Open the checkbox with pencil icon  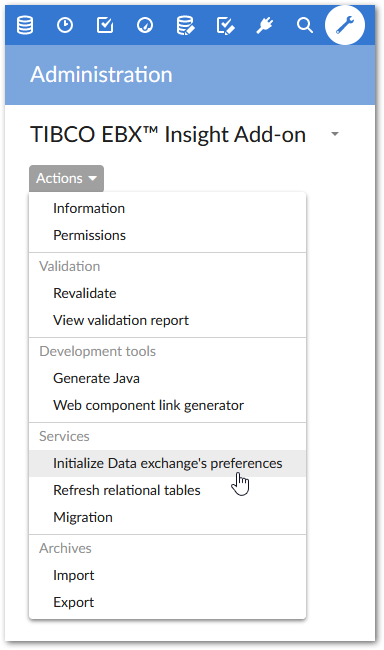click(225, 25)
